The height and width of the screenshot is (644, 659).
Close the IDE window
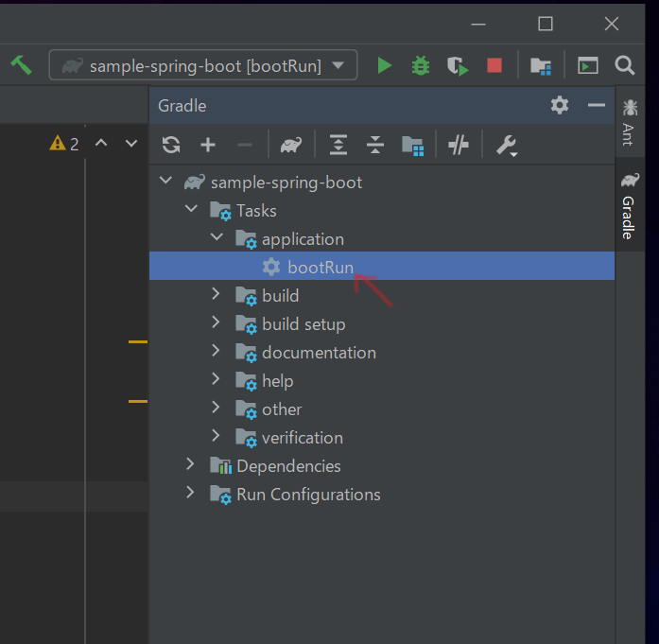[612, 24]
